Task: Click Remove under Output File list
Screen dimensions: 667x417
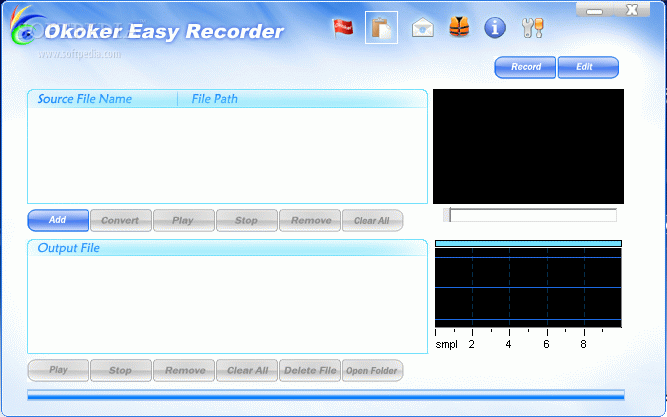Action: pyautogui.click(x=184, y=370)
